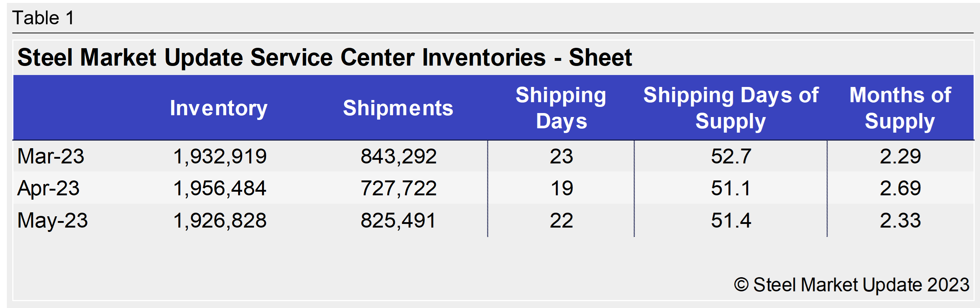Click the Shipping Days column header
Screen dimensions: 980x308
click(561, 108)
